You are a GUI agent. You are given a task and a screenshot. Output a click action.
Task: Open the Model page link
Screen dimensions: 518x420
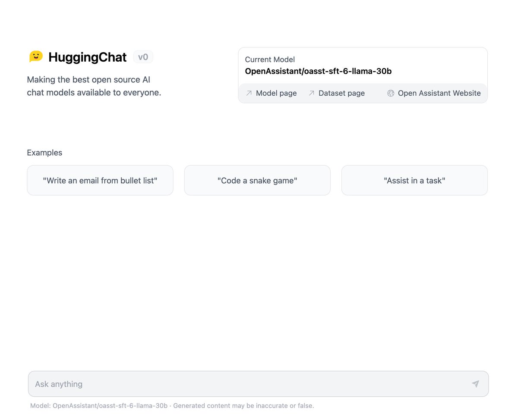pyautogui.click(x=271, y=93)
